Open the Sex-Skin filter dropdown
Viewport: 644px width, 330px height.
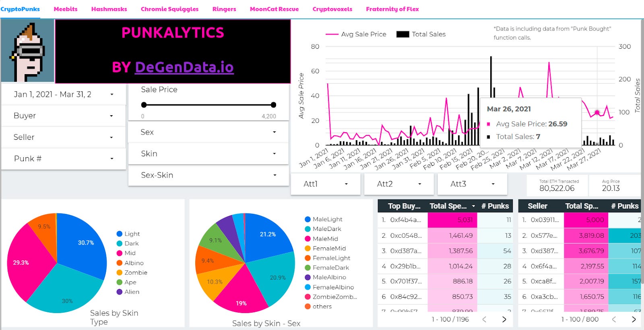point(208,175)
